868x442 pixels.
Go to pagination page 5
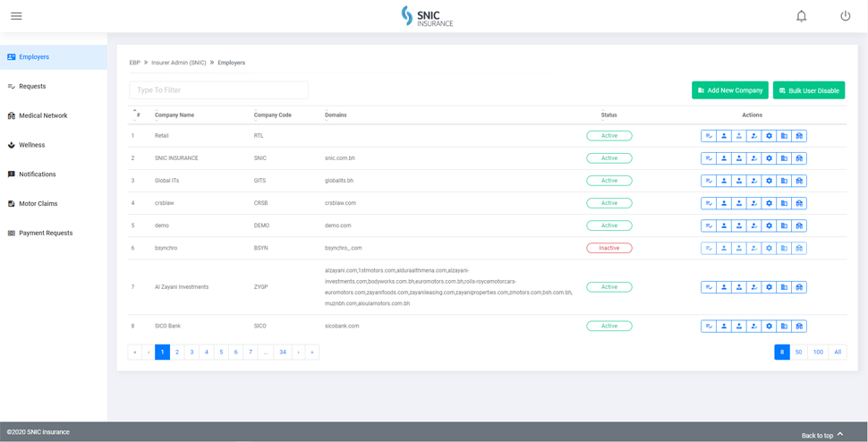pos(221,352)
